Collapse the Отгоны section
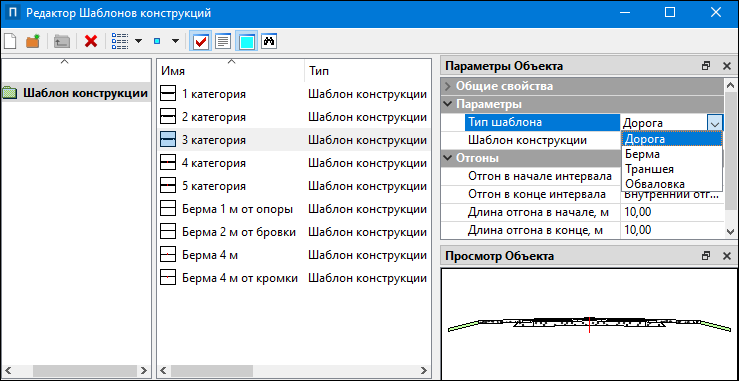Viewport: 739px width, 381px height. tap(448, 158)
